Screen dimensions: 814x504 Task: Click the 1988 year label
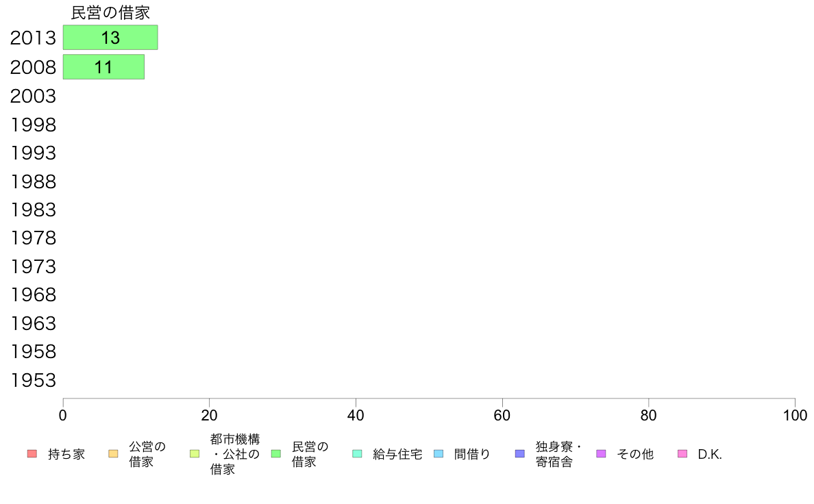33,181
